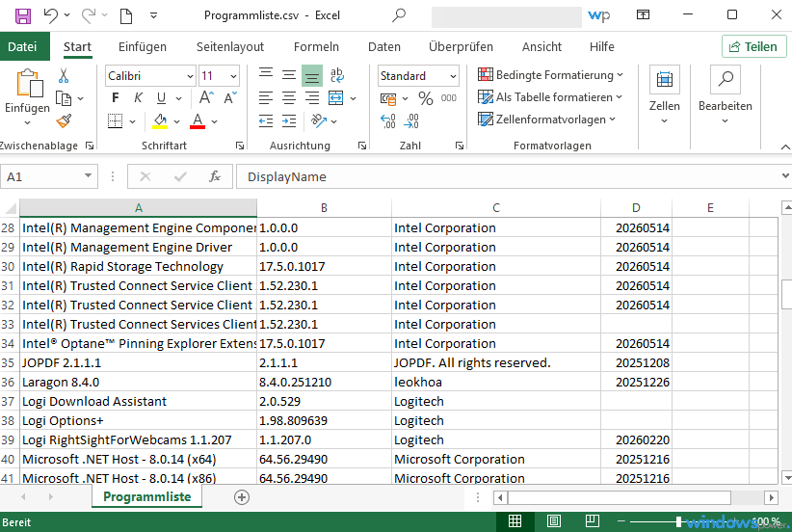Toggle middle vertical alignment
Screen dimensions: 792x532
click(x=289, y=75)
